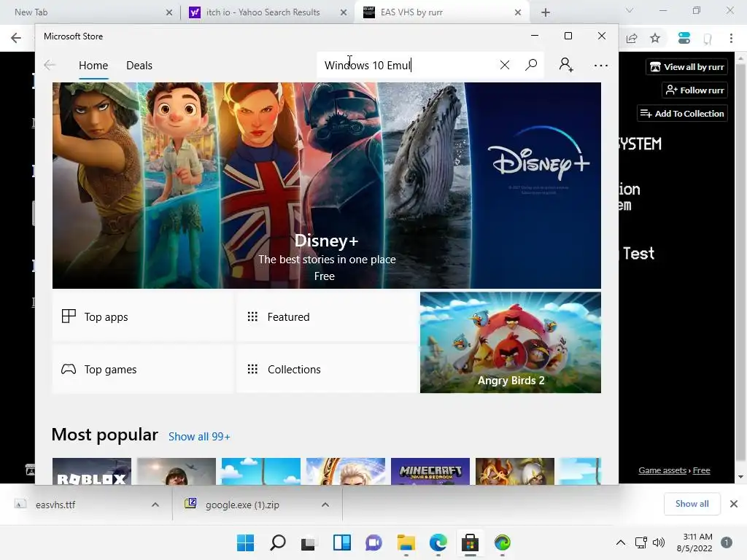Open the Disney+ hero banner
Viewport: 747px width, 560px height.
[x=327, y=185]
